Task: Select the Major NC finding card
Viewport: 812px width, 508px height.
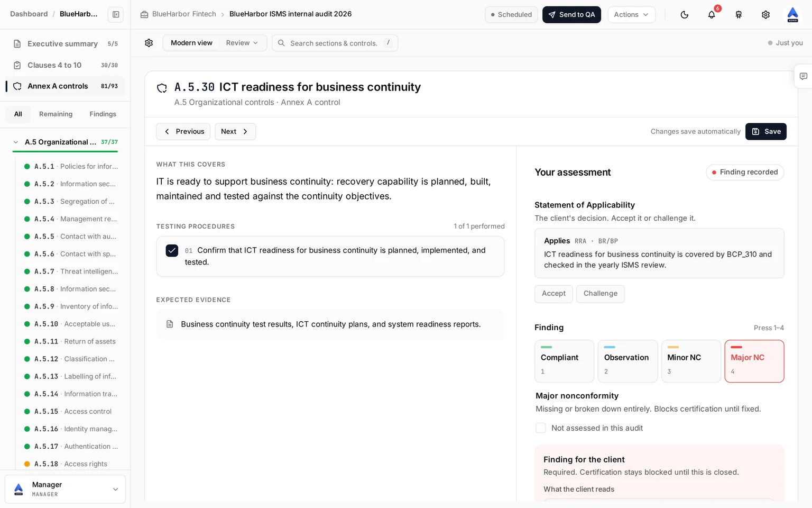Action: [754, 361]
